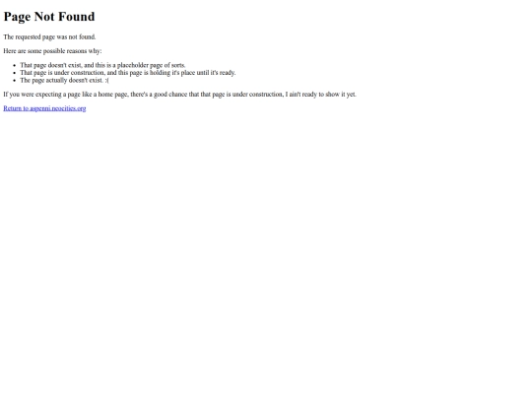
Task: Click the Return to aspenni.neocities.org link
Action: click(x=44, y=108)
